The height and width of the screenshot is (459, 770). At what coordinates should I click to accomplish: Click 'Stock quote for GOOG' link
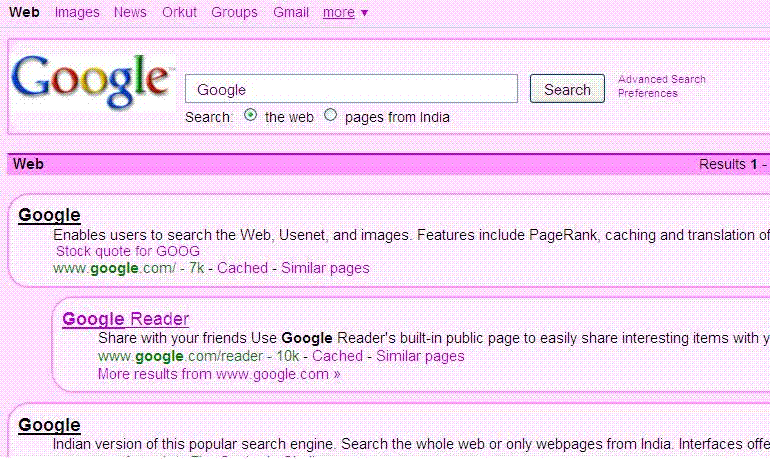pyautogui.click(x=128, y=251)
